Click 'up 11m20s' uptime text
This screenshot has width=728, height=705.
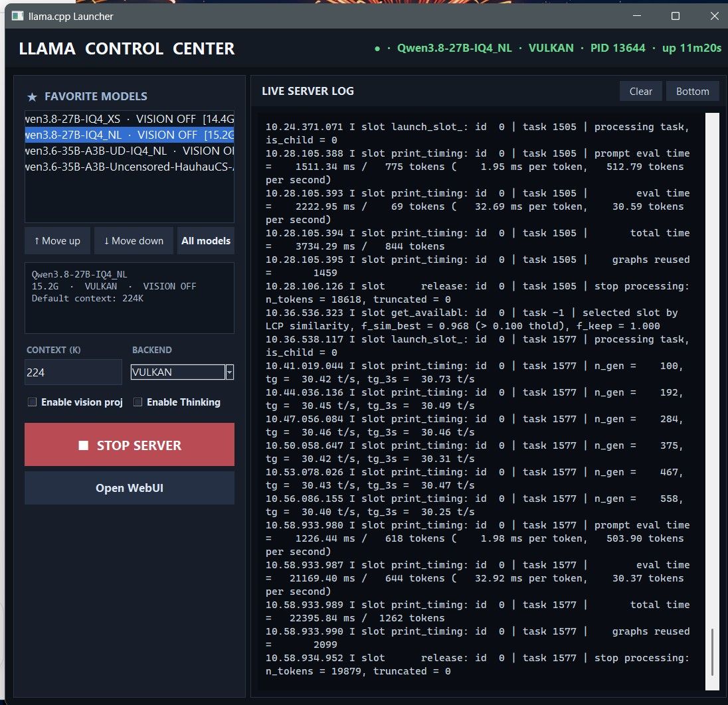[x=691, y=48]
